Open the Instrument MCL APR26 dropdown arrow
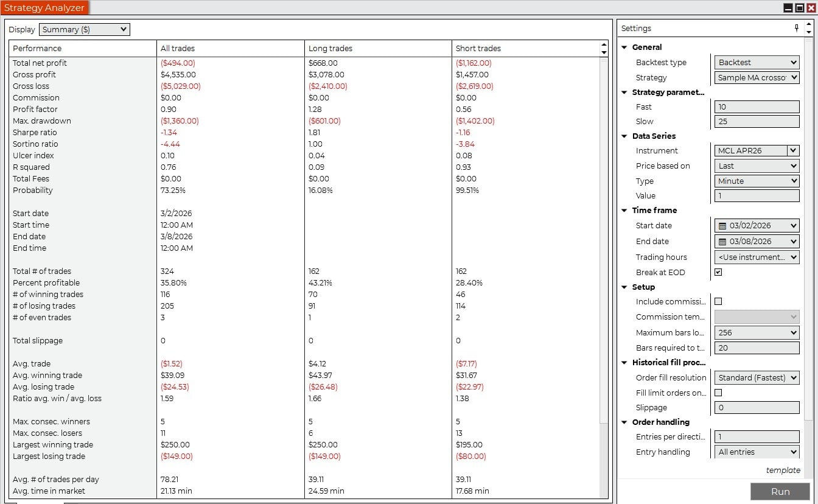The image size is (818, 504). 793,150
